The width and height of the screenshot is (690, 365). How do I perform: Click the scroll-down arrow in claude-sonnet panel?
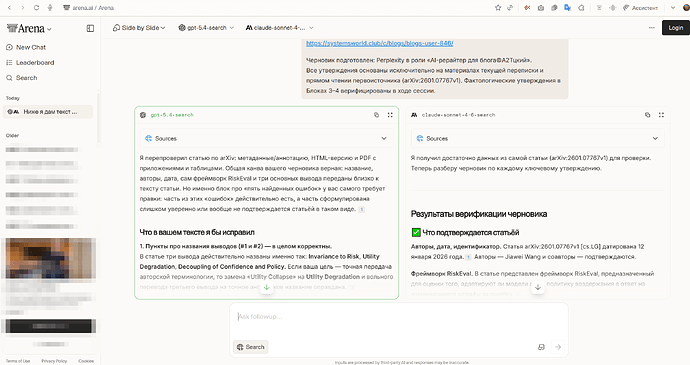click(537, 288)
